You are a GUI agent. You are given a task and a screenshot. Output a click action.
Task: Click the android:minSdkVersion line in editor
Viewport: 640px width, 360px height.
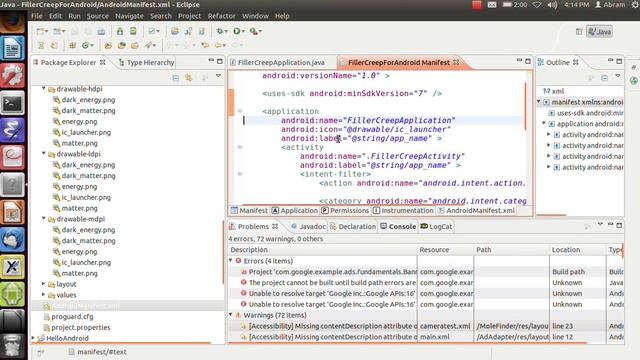click(352, 93)
